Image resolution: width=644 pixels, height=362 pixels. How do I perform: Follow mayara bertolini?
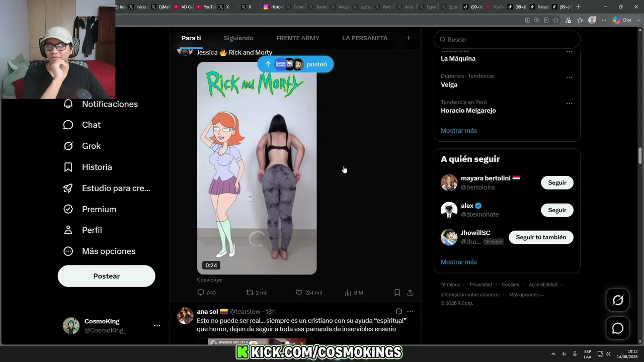tap(557, 183)
